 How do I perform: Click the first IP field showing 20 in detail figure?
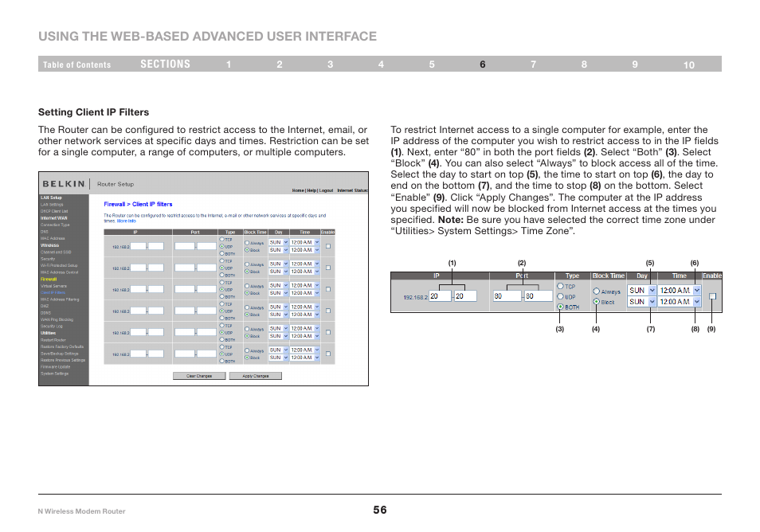pyautogui.click(x=440, y=296)
